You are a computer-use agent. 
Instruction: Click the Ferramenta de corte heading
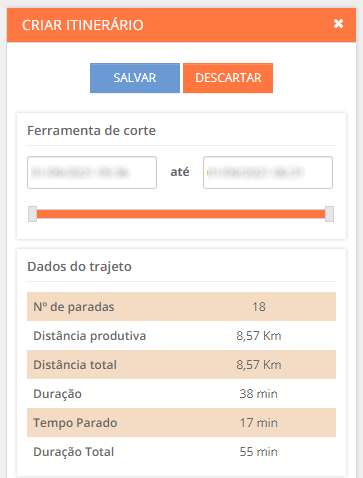(91, 130)
